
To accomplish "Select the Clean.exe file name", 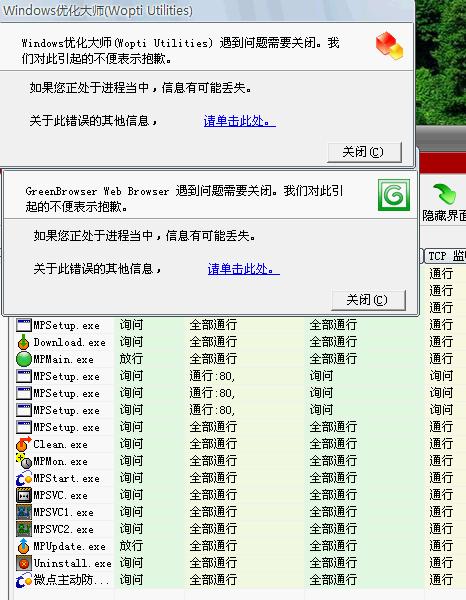I will 60,444.
